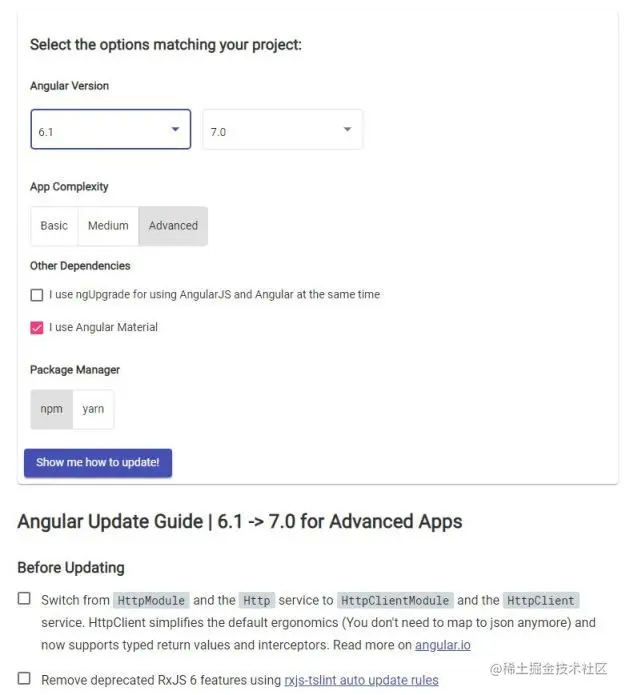Click the Show me how to update! button

98,463
